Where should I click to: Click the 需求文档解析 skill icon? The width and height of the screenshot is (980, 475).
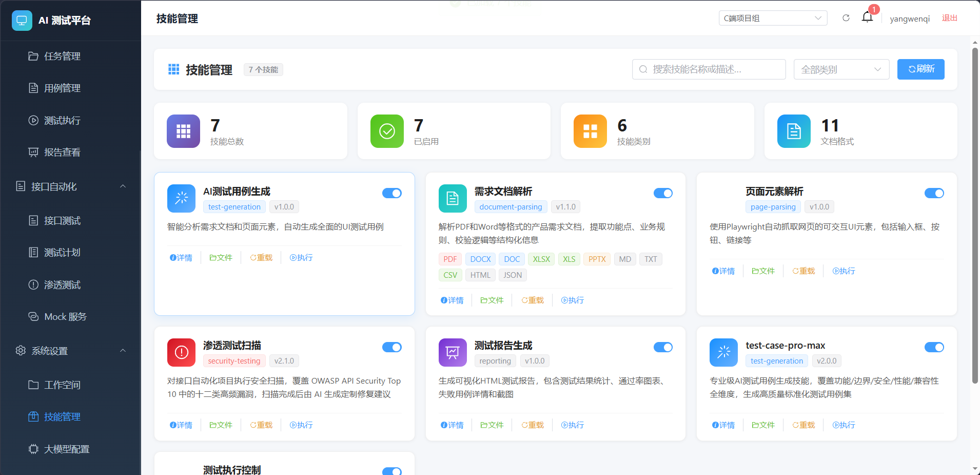click(x=453, y=198)
